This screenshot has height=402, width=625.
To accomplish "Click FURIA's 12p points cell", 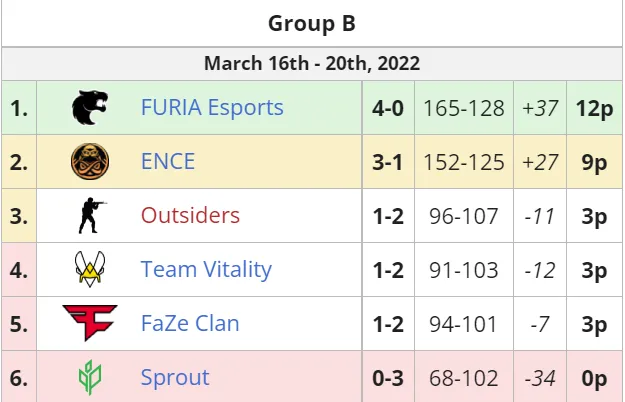I will [x=594, y=108].
